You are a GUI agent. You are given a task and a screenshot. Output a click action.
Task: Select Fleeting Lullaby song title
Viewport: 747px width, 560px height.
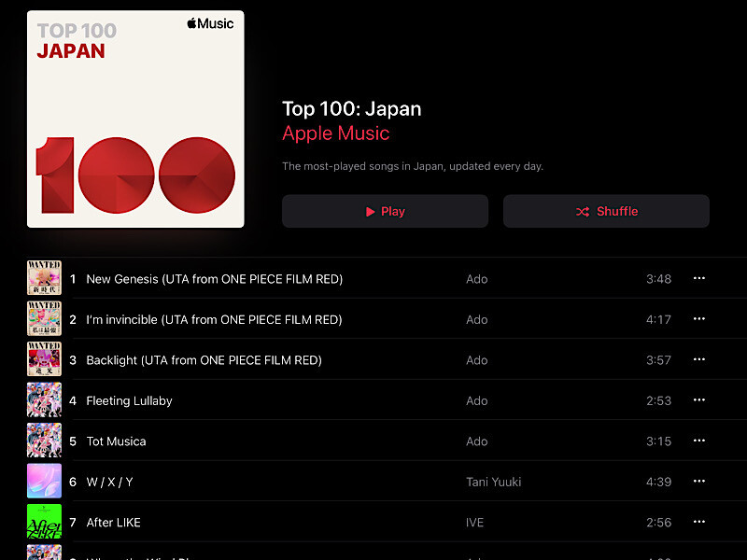[129, 401]
